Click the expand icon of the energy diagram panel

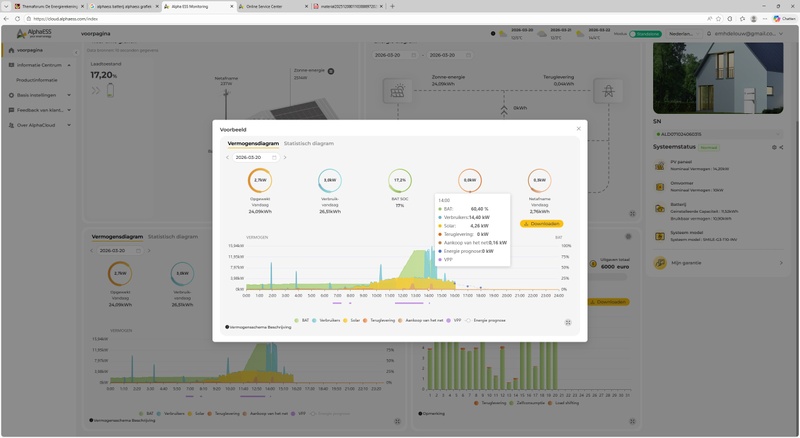(632, 213)
